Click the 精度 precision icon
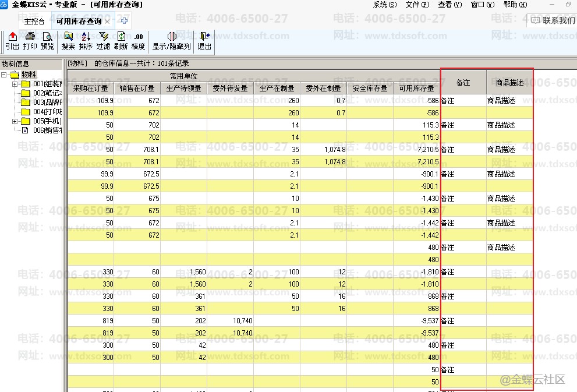 [139, 41]
